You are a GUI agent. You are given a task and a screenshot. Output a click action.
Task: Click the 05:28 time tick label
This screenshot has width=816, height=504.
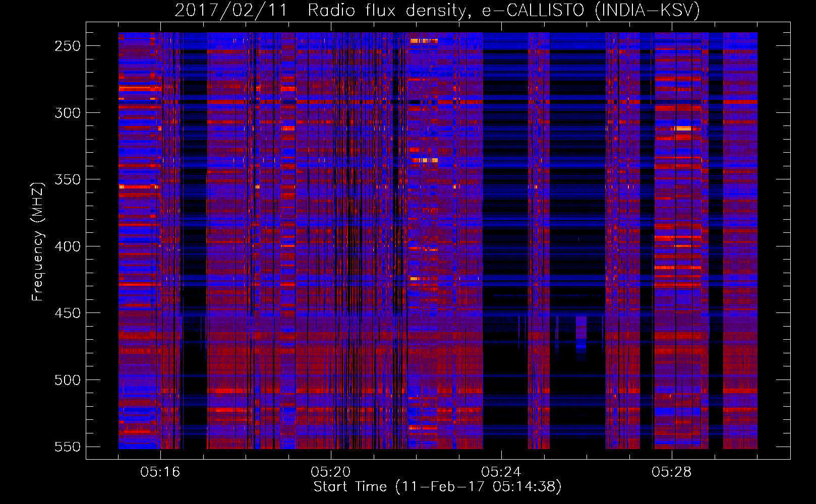coord(672,472)
